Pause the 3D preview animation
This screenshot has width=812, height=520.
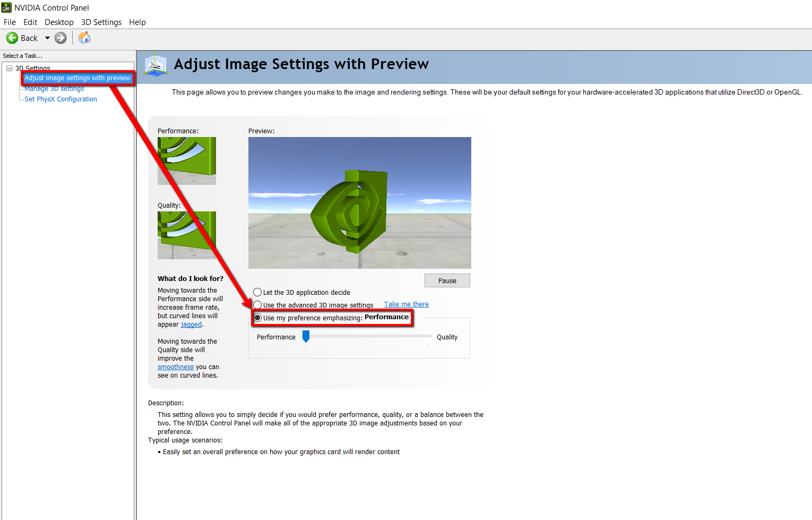[x=447, y=280]
